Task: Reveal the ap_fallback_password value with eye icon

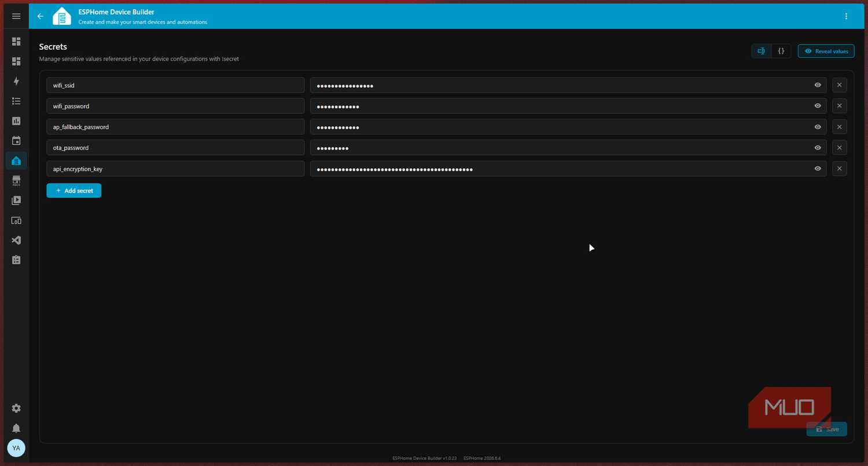Action: point(818,127)
